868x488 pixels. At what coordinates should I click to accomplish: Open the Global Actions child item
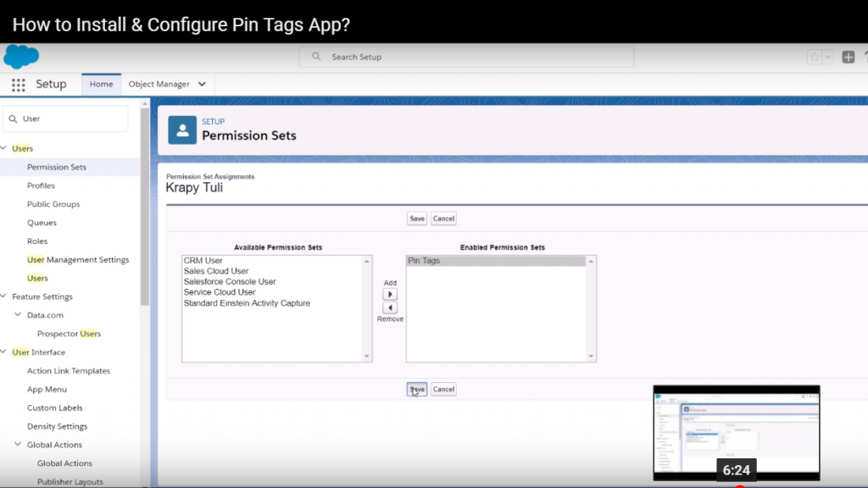[x=64, y=463]
